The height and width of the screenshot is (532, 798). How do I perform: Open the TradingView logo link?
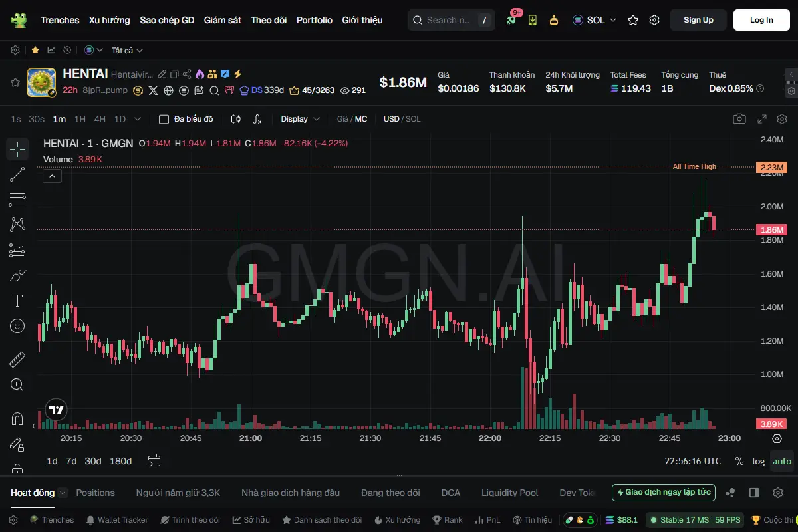click(57, 410)
